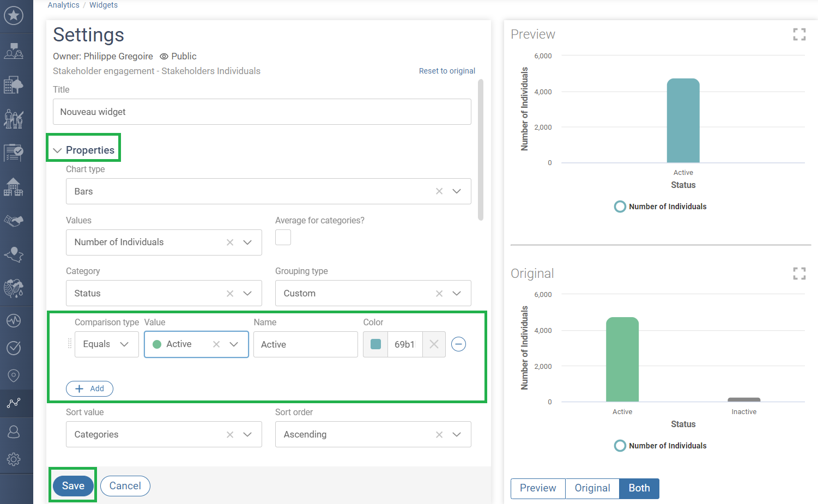The image size is (818, 504).
Task: Click Reset to original link
Action: [447, 71]
